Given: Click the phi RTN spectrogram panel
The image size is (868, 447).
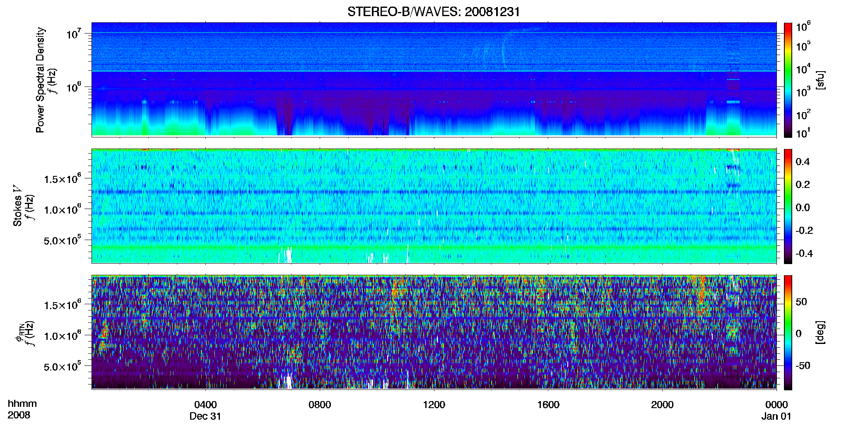Looking at the screenshot, I should (434, 332).
